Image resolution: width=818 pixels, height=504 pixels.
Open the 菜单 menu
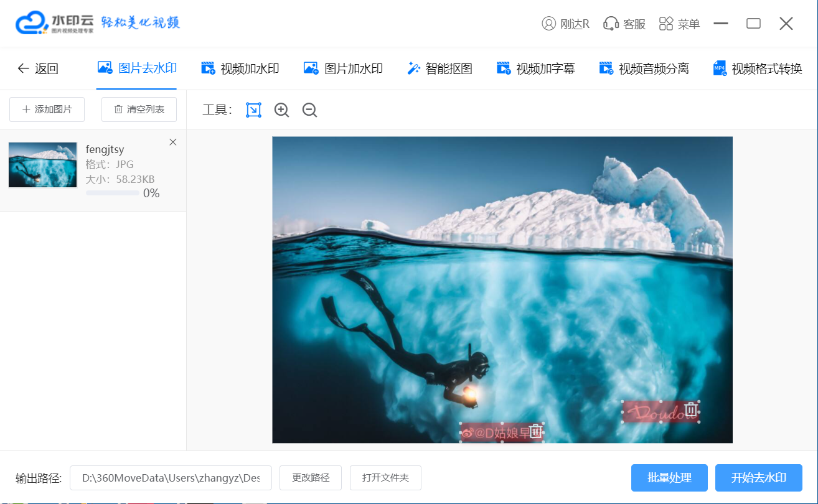coord(679,24)
